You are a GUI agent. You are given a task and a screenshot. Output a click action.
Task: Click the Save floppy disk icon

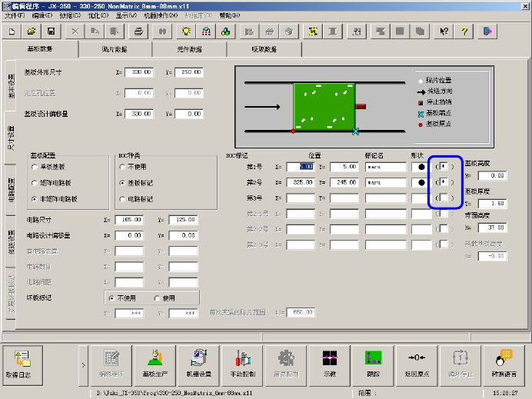(x=51, y=32)
